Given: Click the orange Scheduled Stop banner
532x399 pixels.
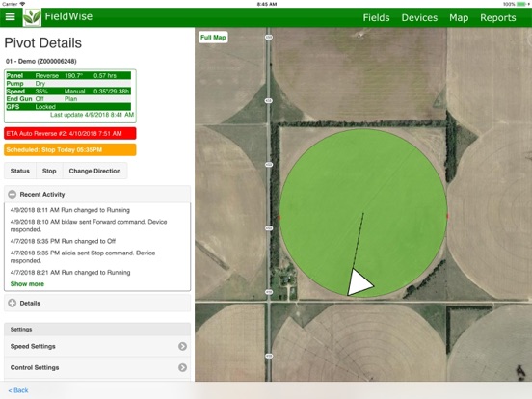Looking at the screenshot, I should click(x=70, y=149).
